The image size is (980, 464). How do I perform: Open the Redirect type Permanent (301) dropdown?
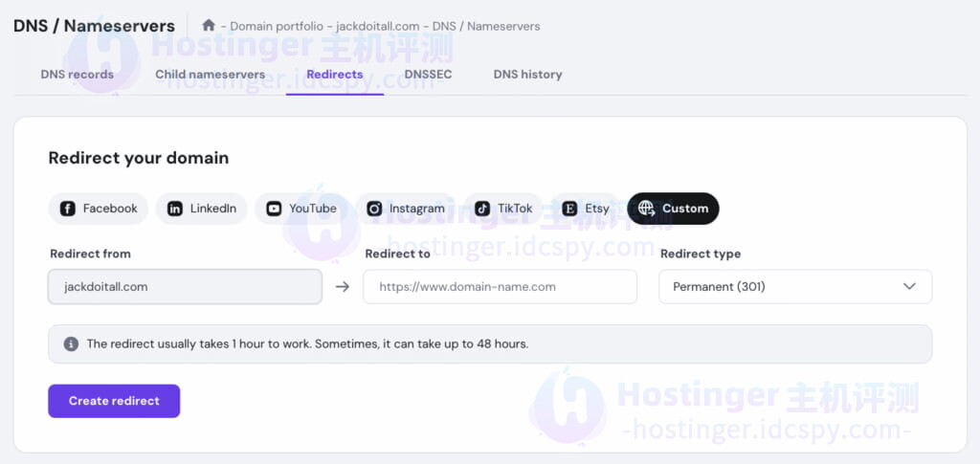(x=795, y=287)
